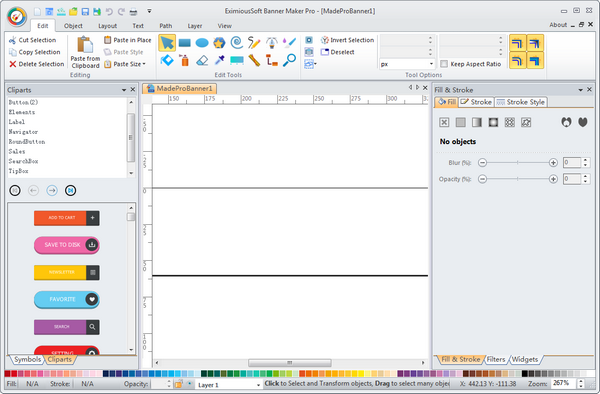Choose the No fill X icon
The height and width of the screenshot is (394, 600).
pyautogui.click(x=444, y=122)
